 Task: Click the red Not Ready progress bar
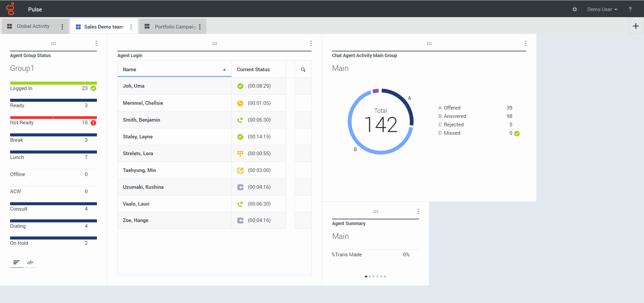(x=53, y=118)
